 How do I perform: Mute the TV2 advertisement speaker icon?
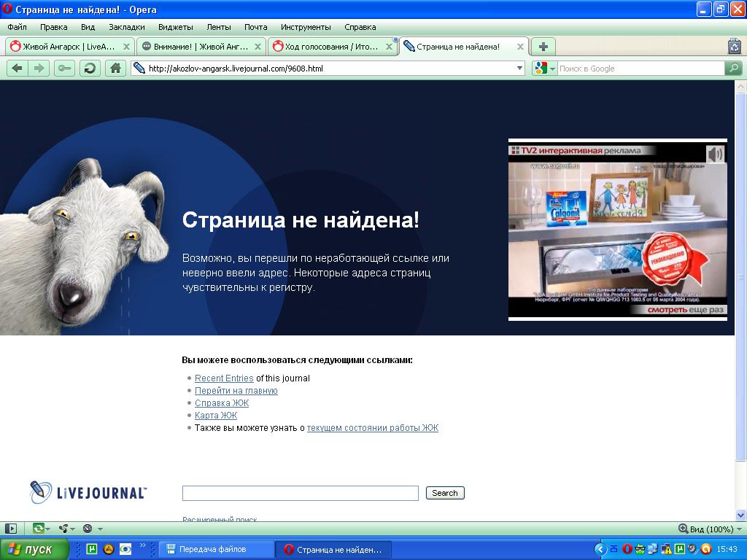pyautogui.click(x=715, y=154)
